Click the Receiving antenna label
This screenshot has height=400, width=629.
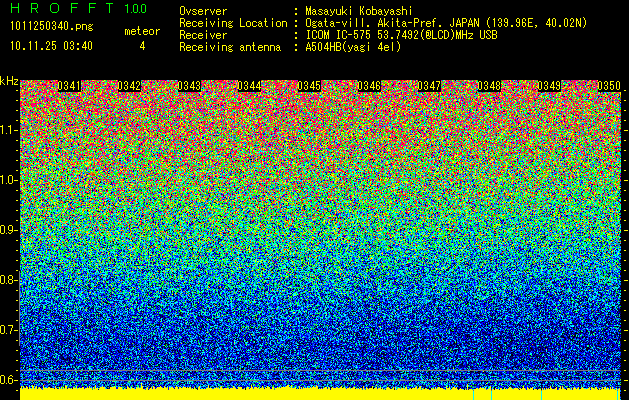[230, 47]
